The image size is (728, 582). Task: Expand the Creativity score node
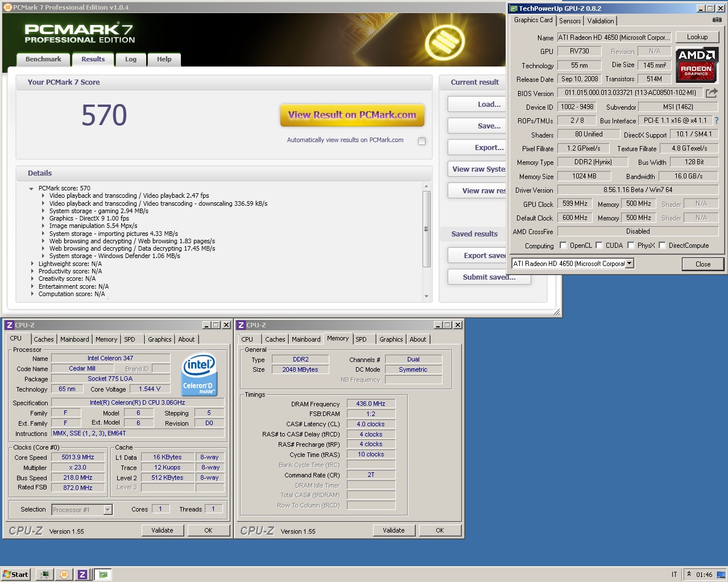click(32, 278)
